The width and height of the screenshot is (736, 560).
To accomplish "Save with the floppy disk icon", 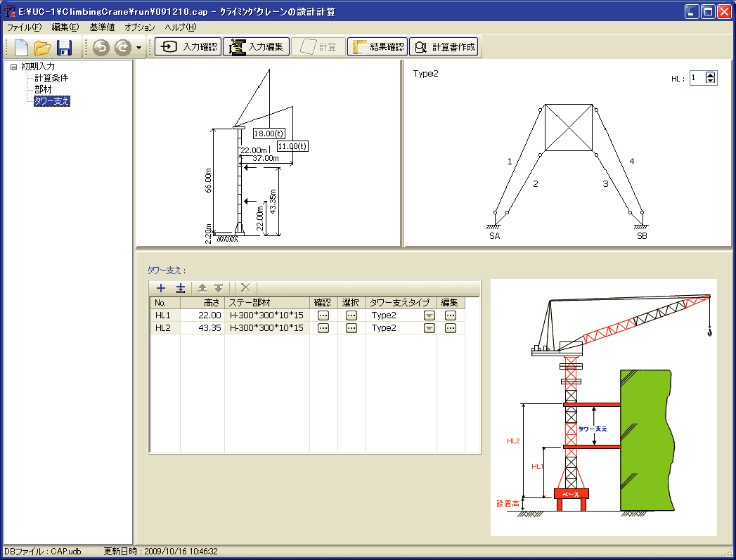I will tap(64, 47).
